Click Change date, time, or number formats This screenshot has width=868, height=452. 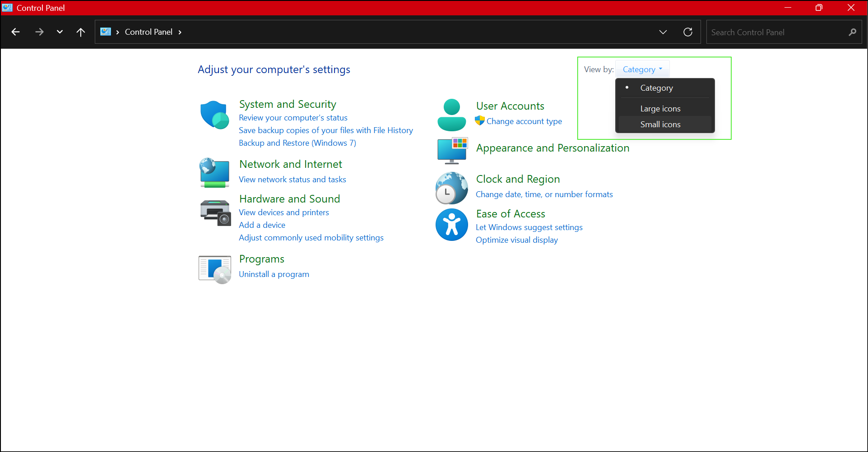(x=544, y=194)
